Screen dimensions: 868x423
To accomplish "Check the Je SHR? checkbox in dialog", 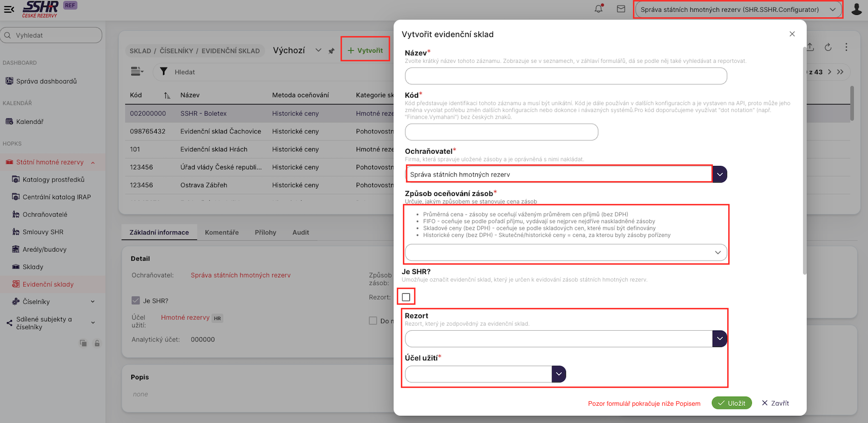I will pos(406,297).
